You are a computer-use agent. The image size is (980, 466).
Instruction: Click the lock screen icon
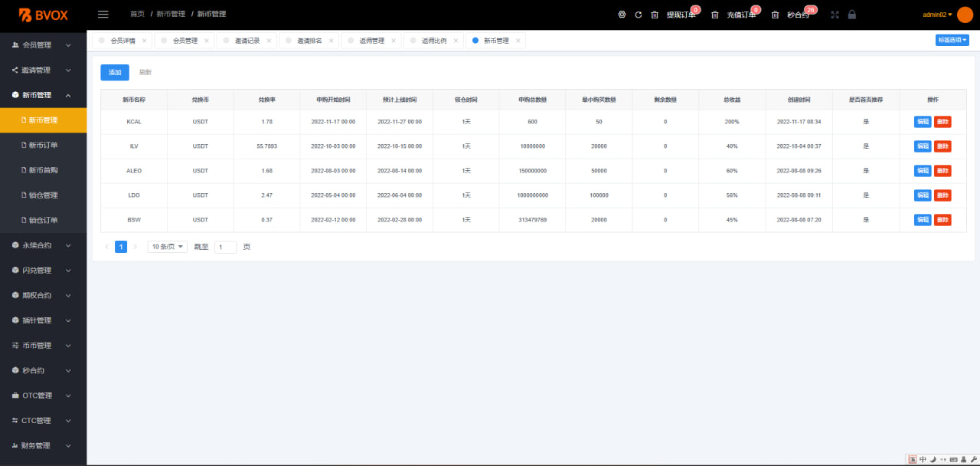pos(852,15)
